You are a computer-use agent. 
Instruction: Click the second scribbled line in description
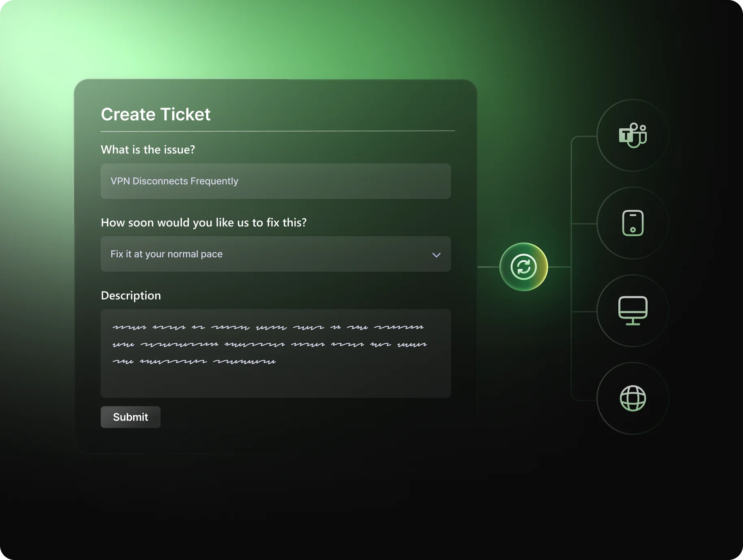(x=270, y=345)
